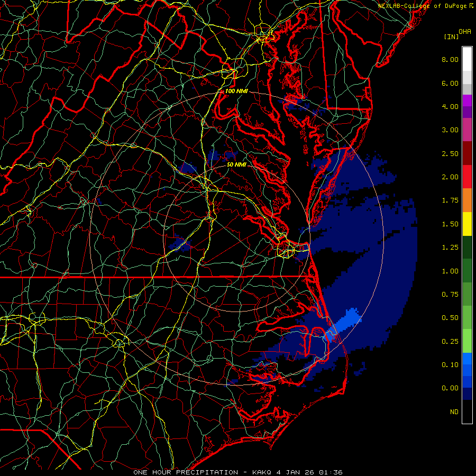476x476 pixels.
Task: Click the '4.00' legend value
Action: pyautogui.click(x=450, y=106)
